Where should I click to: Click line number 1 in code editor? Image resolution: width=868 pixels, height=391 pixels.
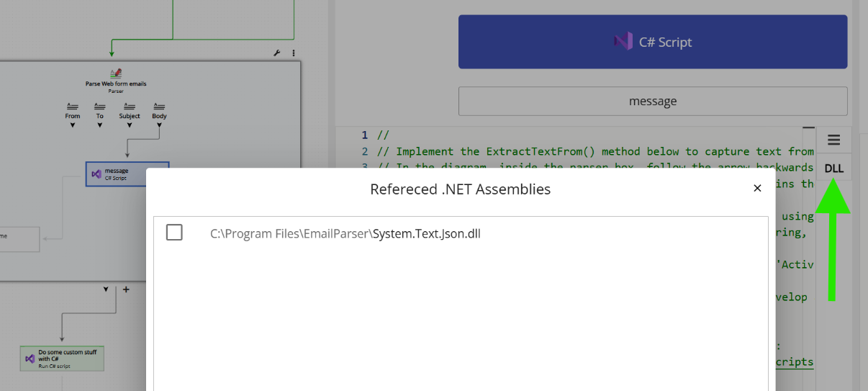(x=365, y=135)
